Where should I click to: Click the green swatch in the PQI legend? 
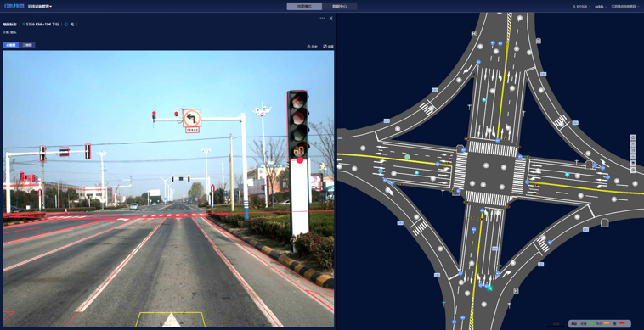click(x=590, y=323)
